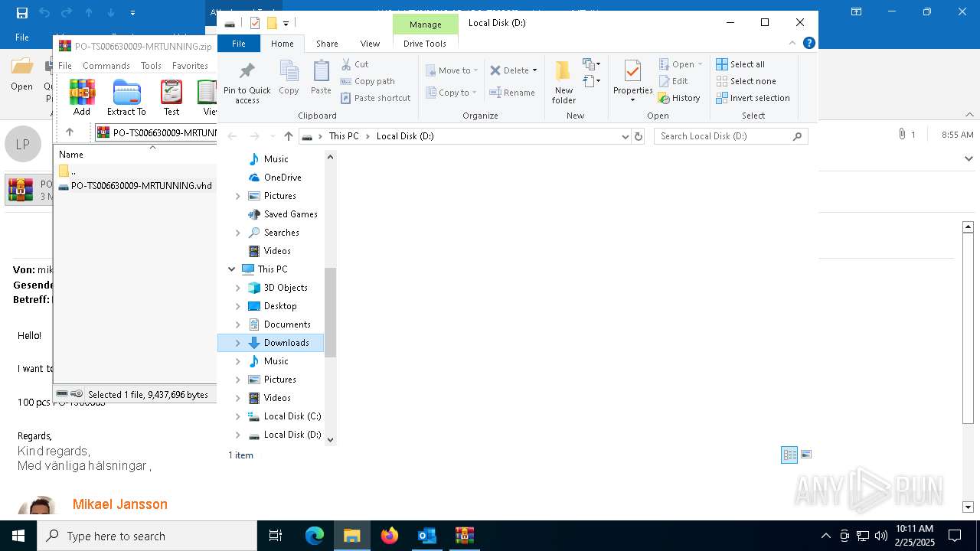
Task: Click Pin to Quick access icon
Action: point(247,83)
